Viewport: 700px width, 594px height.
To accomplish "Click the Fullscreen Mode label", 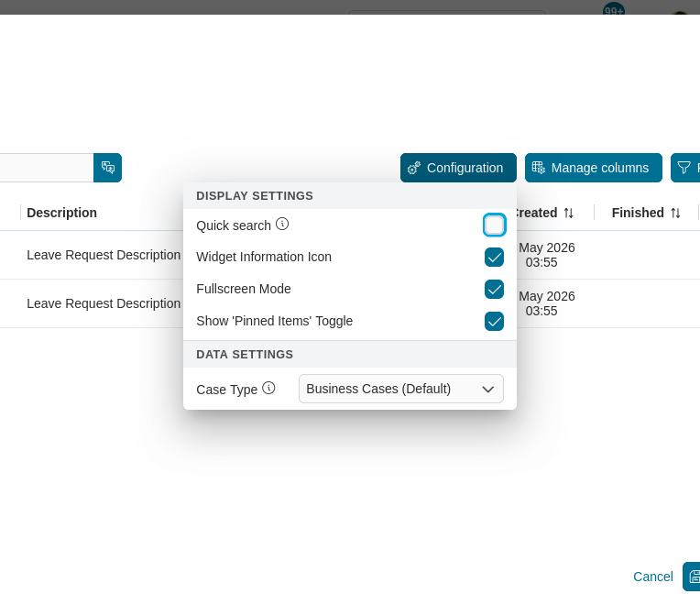I will click(244, 289).
